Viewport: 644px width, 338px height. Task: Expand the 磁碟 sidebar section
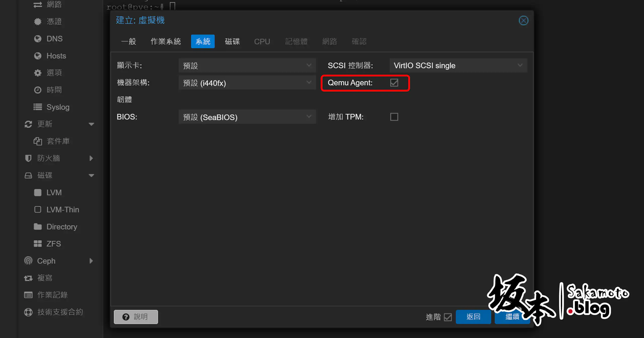click(92, 175)
